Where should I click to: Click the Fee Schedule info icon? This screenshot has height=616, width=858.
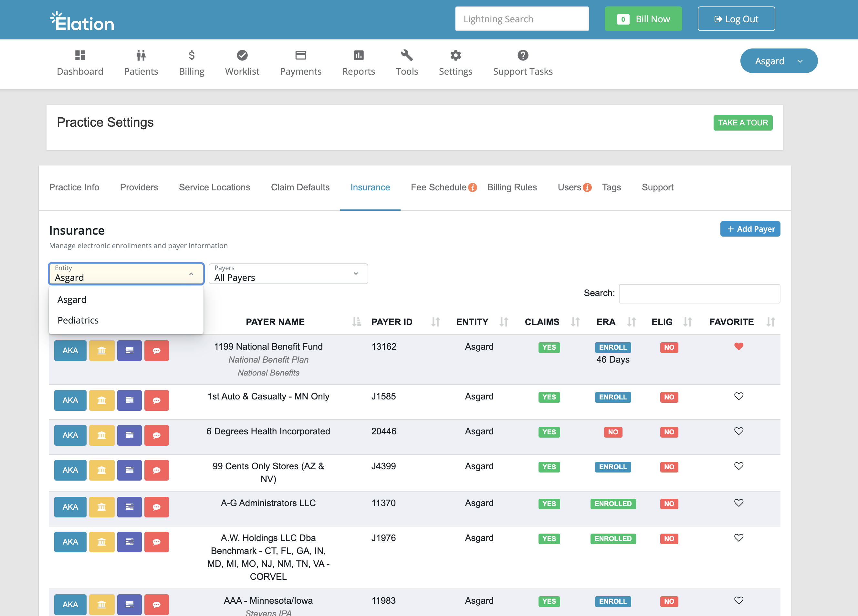point(473,188)
